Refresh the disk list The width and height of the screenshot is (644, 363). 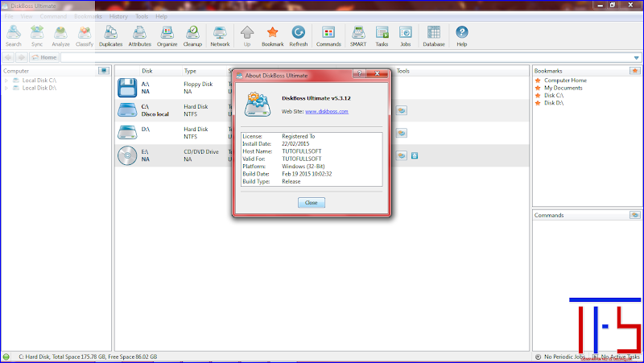click(298, 36)
